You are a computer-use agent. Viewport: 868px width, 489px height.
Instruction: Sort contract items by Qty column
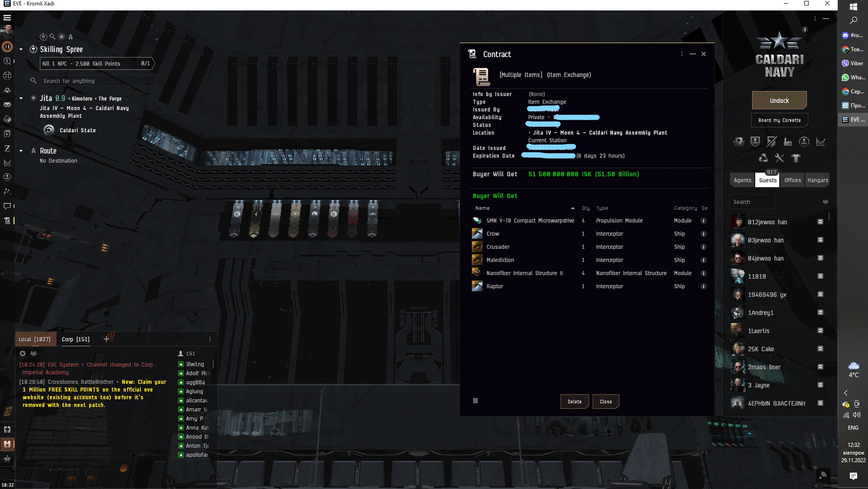click(586, 208)
